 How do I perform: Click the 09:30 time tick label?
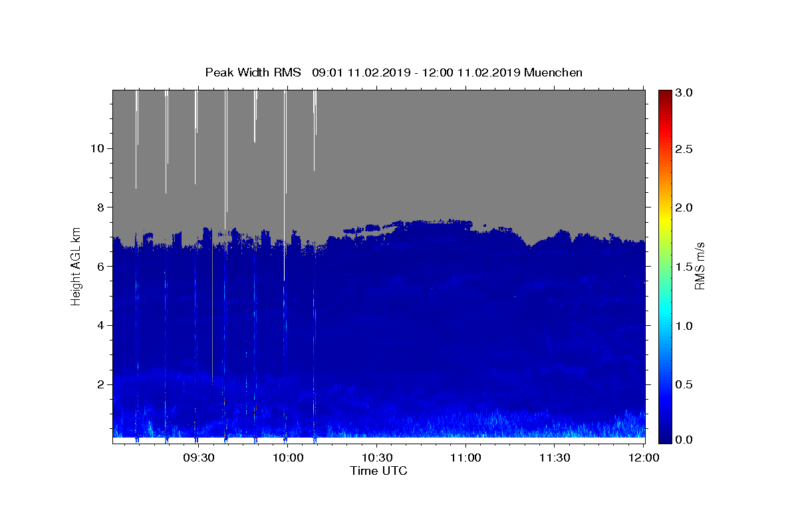[x=198, y=458]
